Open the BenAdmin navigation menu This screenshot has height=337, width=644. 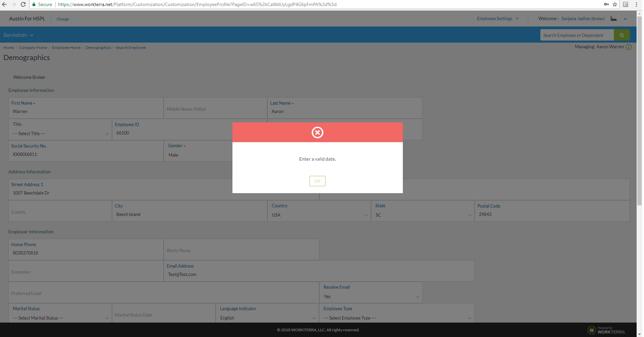pyautogui.click(x=18, y=35)
